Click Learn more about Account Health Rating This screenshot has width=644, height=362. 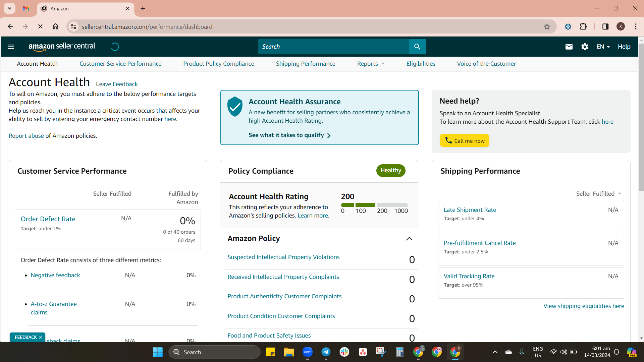(313, 216)
